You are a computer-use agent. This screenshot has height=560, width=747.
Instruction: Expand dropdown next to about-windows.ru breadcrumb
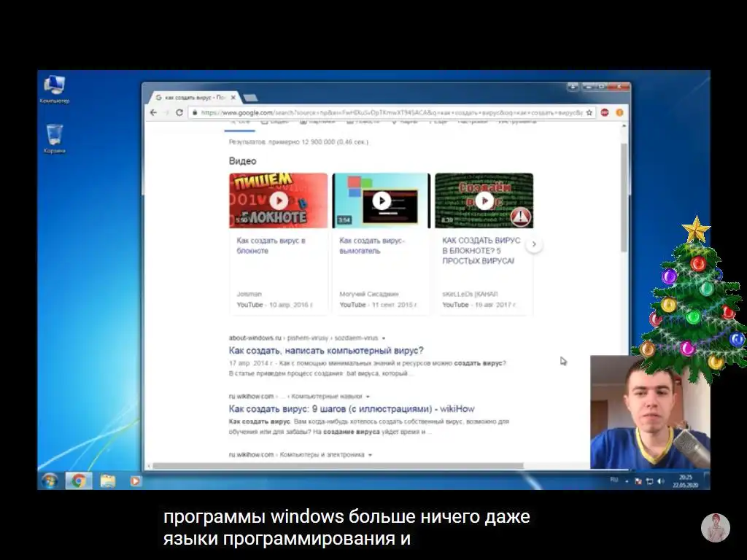pos(384,338)
